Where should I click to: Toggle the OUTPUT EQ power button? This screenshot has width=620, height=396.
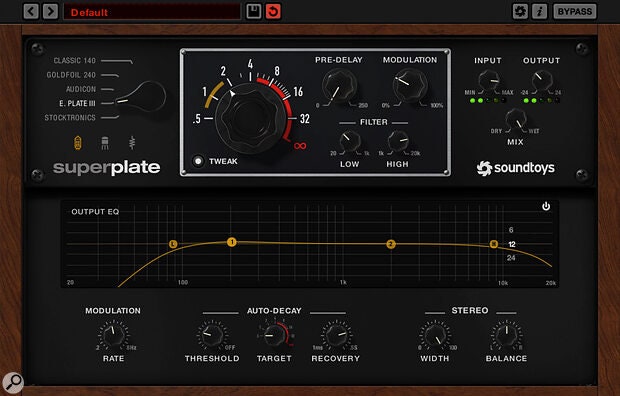coord(546,206)
